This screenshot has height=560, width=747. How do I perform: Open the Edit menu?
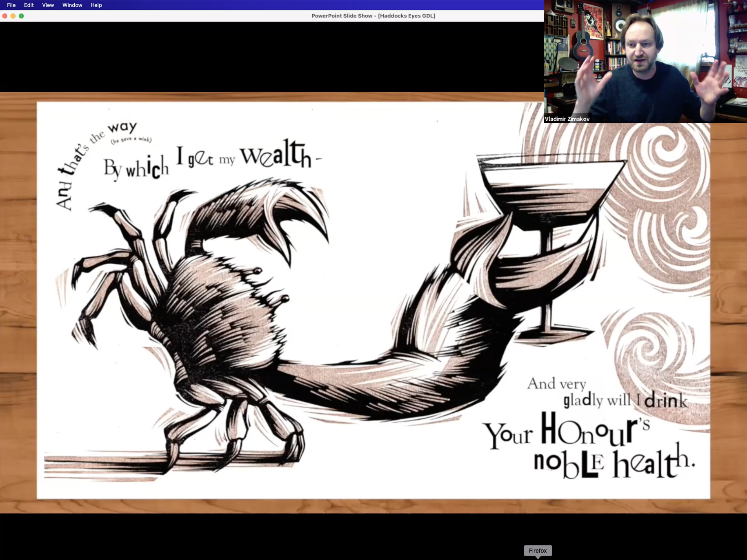[x=29, y=5]
